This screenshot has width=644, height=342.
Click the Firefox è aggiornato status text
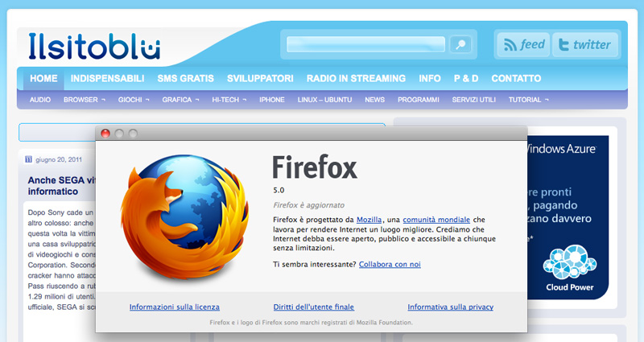pyautogui.click(x=309, y=205)
